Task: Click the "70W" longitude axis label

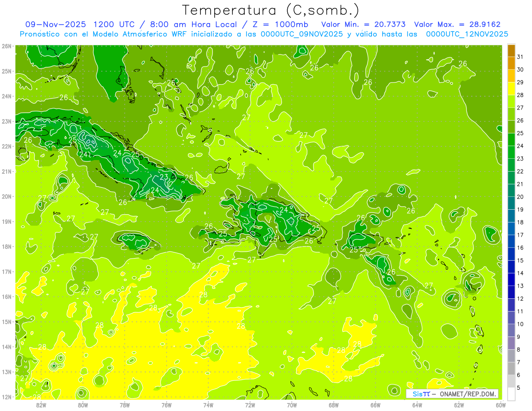Action: point(292,405)
